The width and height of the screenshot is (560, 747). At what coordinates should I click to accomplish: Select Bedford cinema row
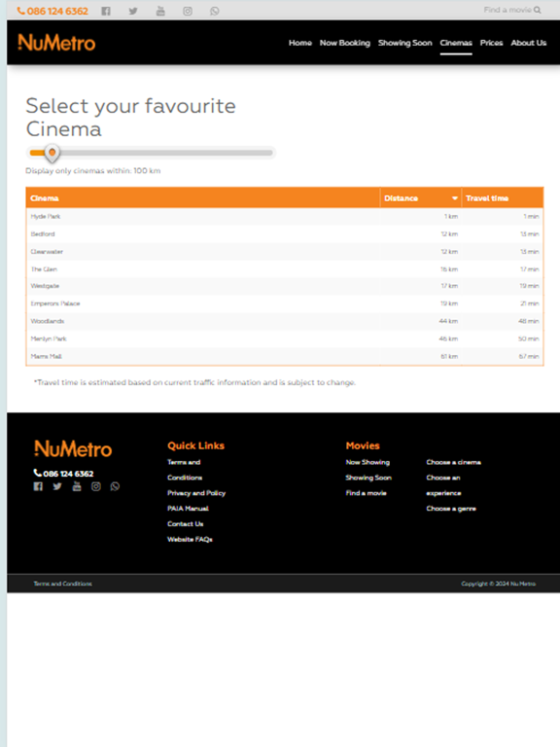point(284,233)
